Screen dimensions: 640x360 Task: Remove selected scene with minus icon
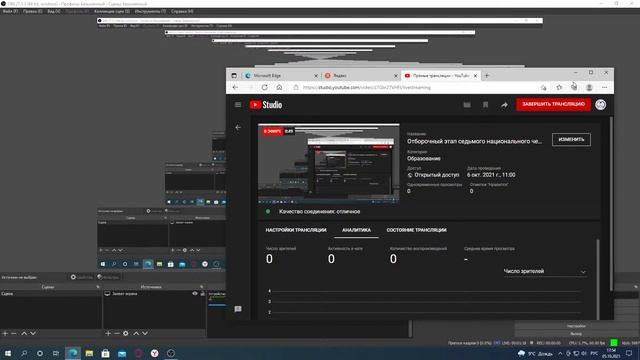coord(14,333)
